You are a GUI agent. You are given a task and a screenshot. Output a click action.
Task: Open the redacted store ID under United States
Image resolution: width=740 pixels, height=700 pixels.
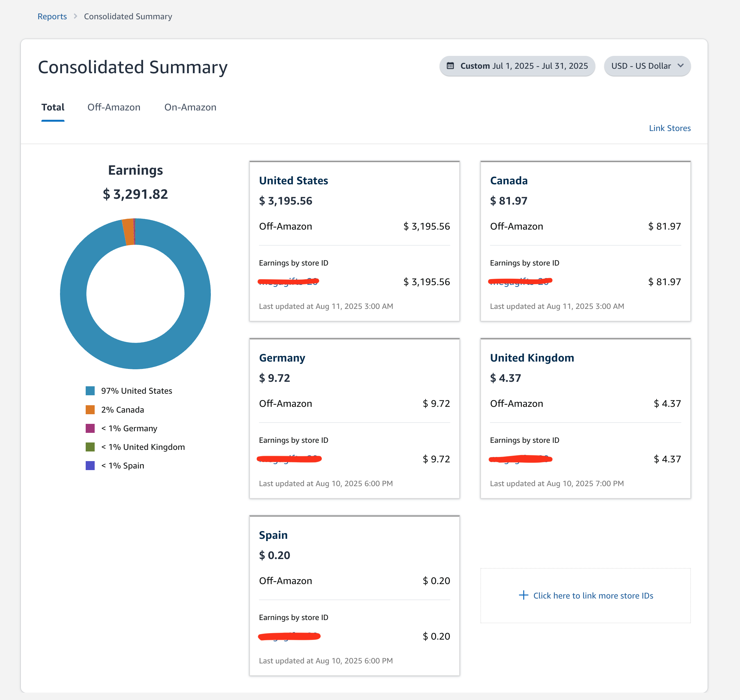click(288, 281)
